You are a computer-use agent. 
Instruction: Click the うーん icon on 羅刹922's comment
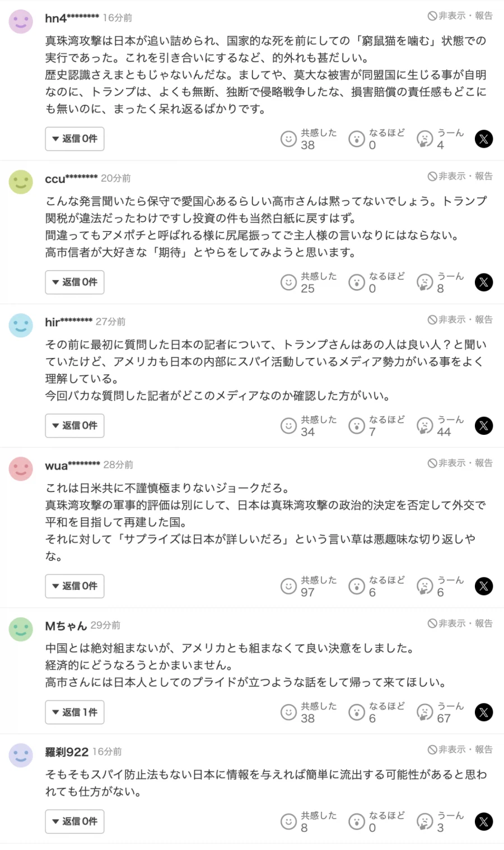tap(424, 821)
